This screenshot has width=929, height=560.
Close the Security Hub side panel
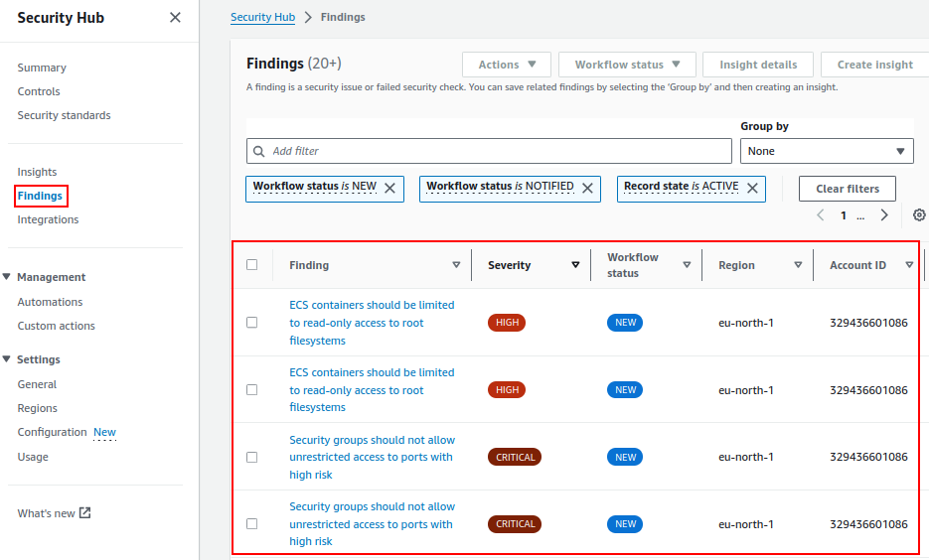[175, 18]
